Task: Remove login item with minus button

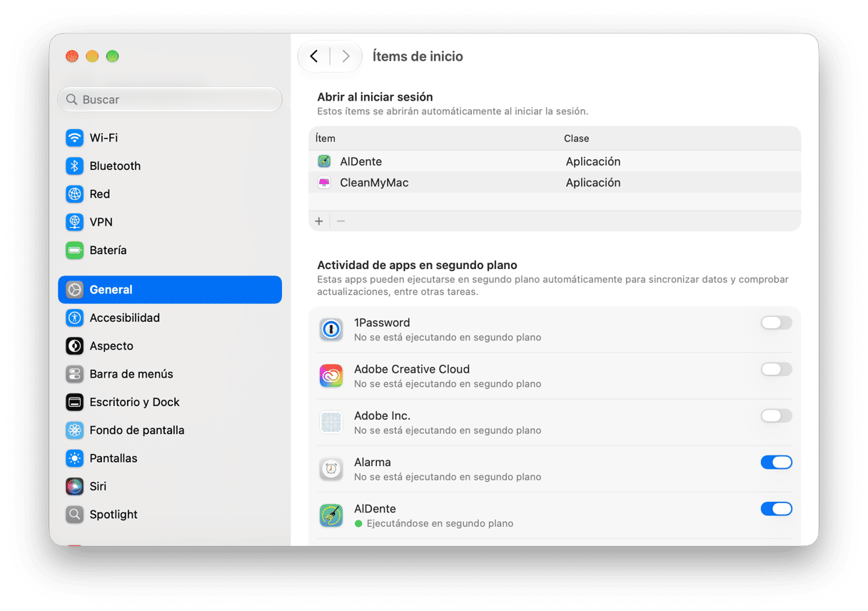Action: (x=341, y=221)
